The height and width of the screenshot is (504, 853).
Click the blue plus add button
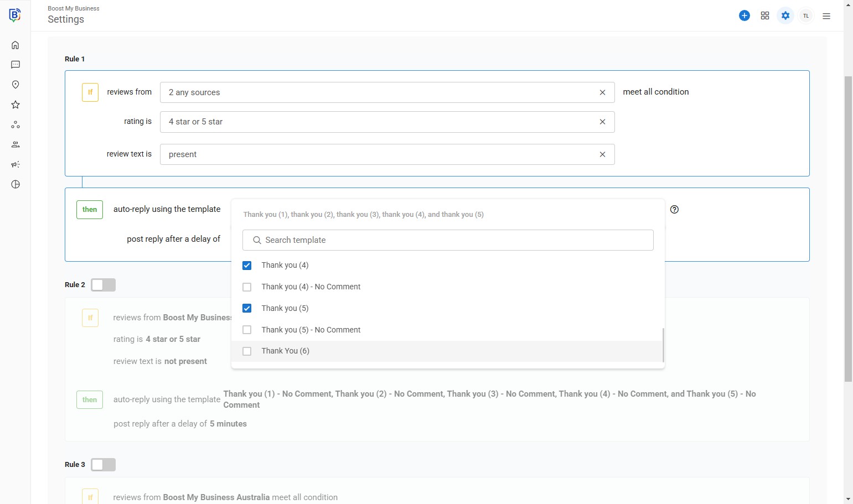coord(745,16)
